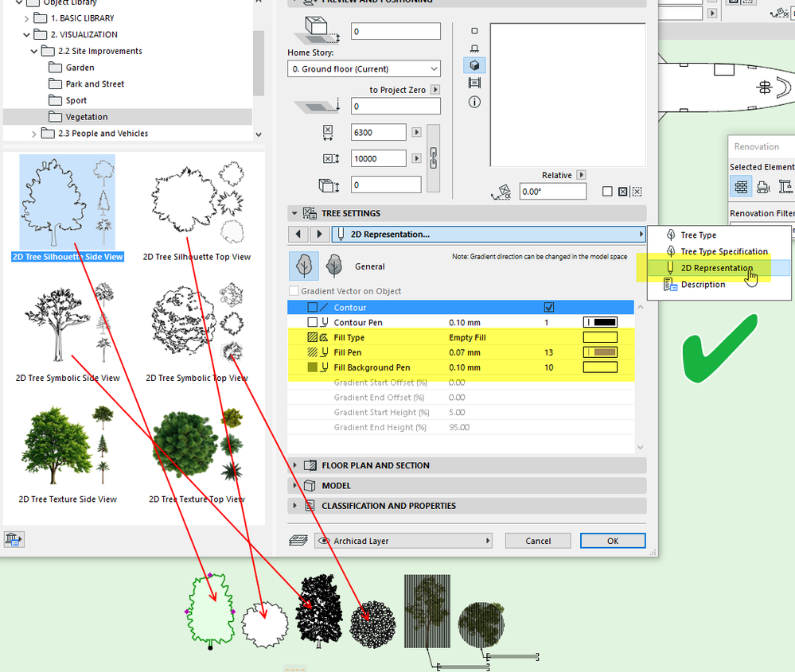Click the library manager icon

point(14,539)
